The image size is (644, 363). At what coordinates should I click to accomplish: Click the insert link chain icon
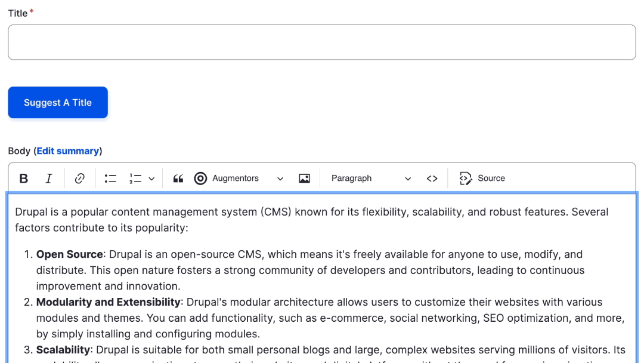[x=79, y=179]
